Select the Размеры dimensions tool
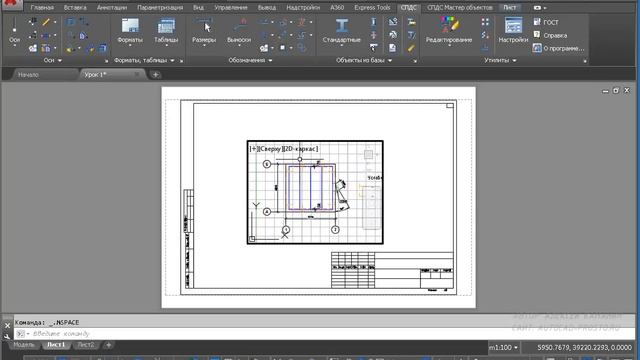The image size is (640, 360). 204,31
